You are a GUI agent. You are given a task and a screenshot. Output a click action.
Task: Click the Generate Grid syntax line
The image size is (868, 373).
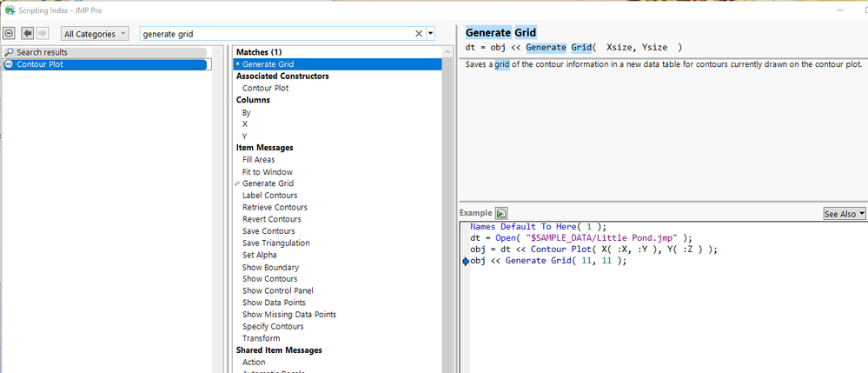[x=573, y=48]
